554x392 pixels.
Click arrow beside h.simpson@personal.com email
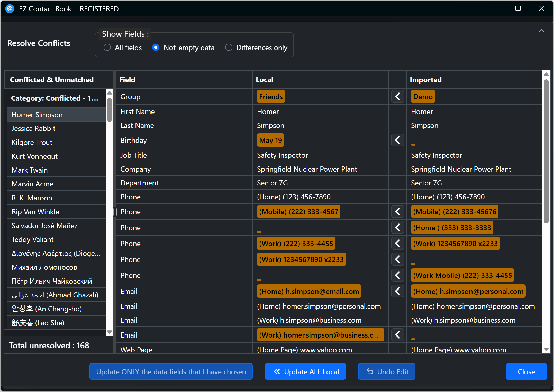(x=397, y=291)
